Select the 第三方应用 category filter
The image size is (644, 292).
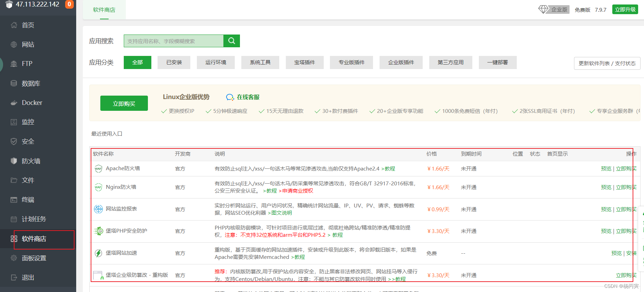point(451,62)
